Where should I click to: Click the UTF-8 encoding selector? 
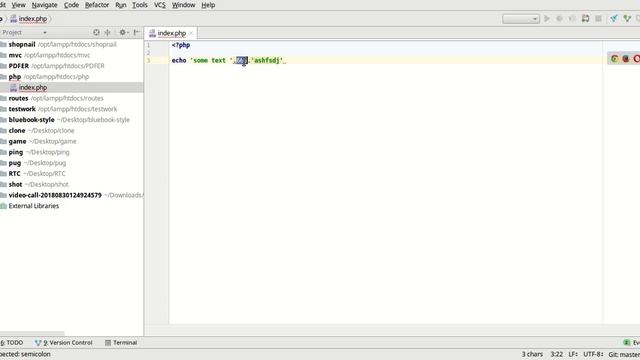pyautogui.click(x=593, y=354)
